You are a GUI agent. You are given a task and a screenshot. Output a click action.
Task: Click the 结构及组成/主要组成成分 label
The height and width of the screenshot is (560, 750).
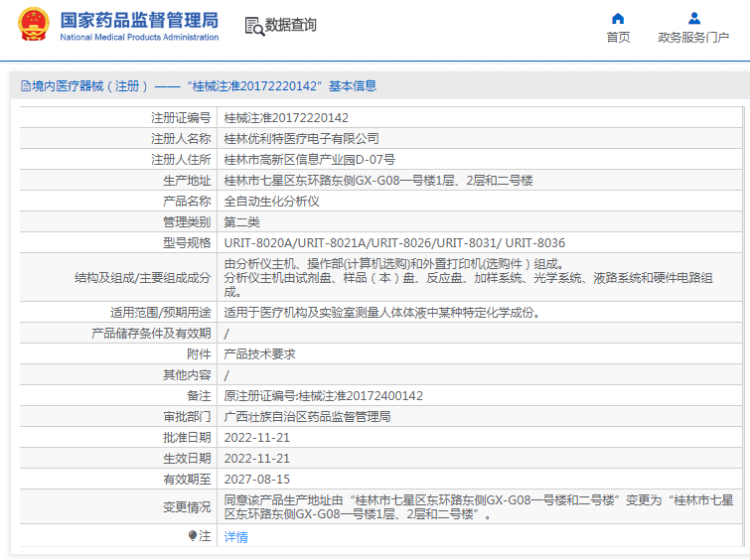pyautogui.click(x=142, y=278)
